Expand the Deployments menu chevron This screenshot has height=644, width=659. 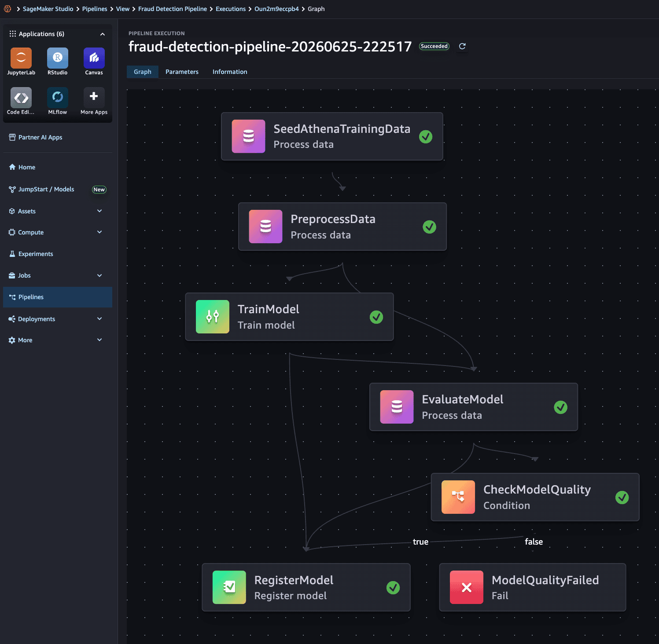click(99, 319)
